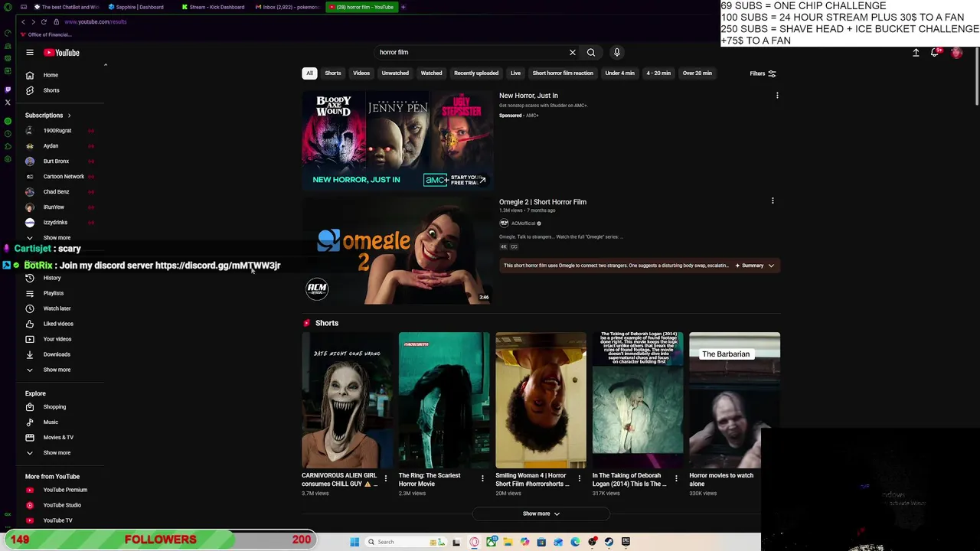This screenshot has height=551, width=980.
Task: Click the YouTube logo
Action: pyautogui.click(x=61, y=53)
